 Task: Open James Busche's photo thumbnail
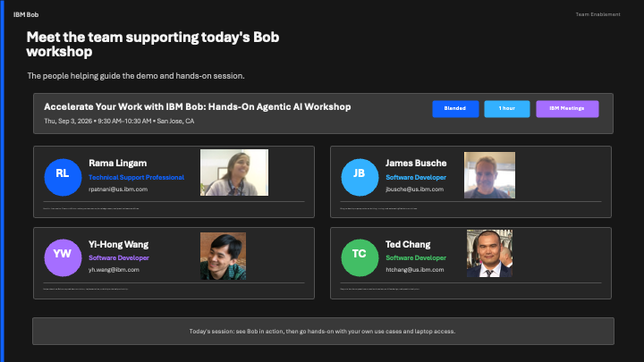(x=489, y=175)
